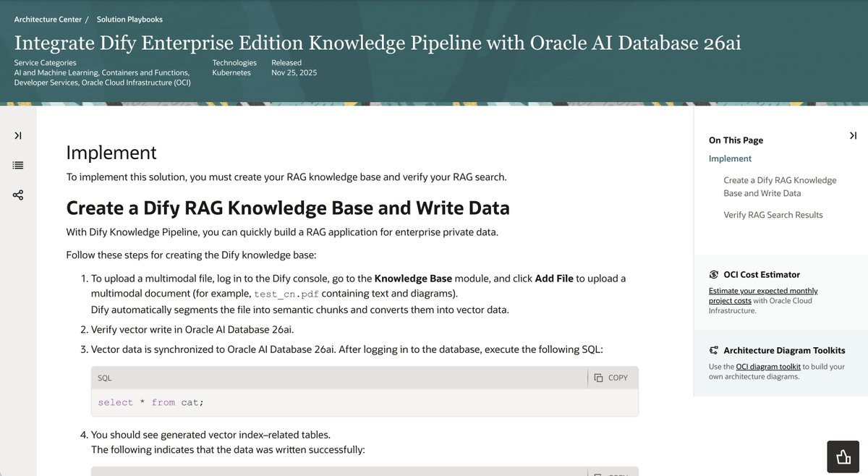Click the Kubernetes technology label
Image resolution: width=868 pixels, height=476 pixels.
pyautogui.click(x=231, y=73)
